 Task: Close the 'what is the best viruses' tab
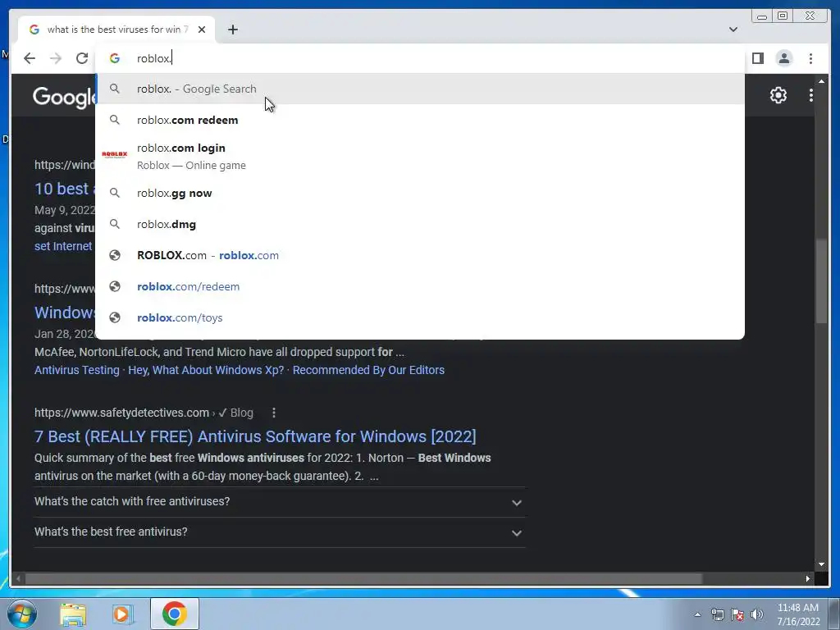point(202,30)
